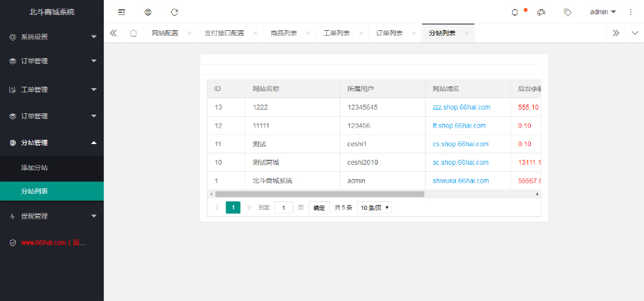The height and width of the screenshot is (301, 644).
Task: Open the notification bell icon
Action: [514, 12]
